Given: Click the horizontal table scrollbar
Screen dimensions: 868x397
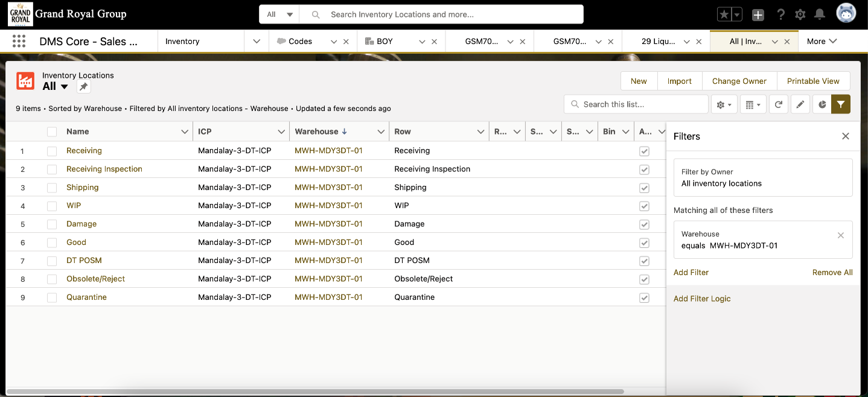Looking at the screenshot, I should coord(314,392).
